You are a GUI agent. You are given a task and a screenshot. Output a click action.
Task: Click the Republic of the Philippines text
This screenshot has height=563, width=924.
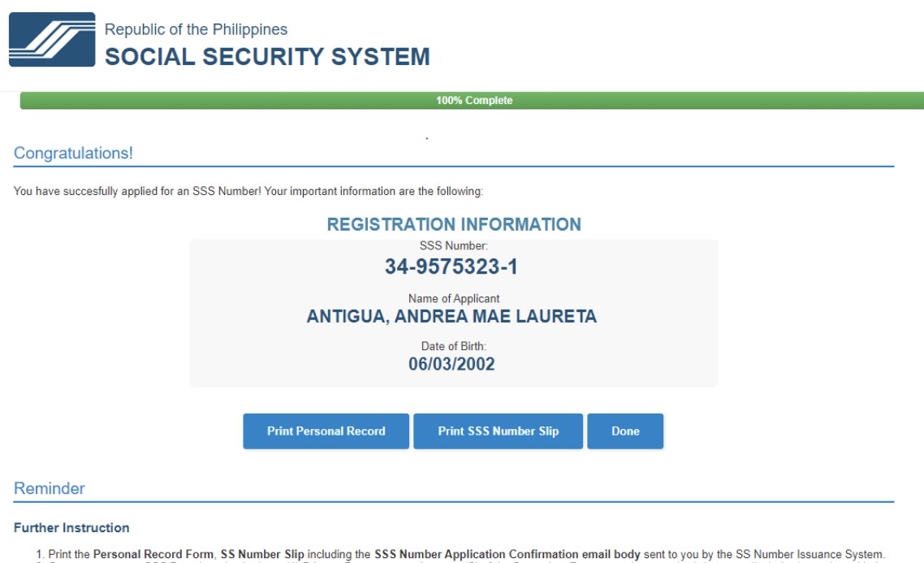pyautogui.click(x=196, y=29)
